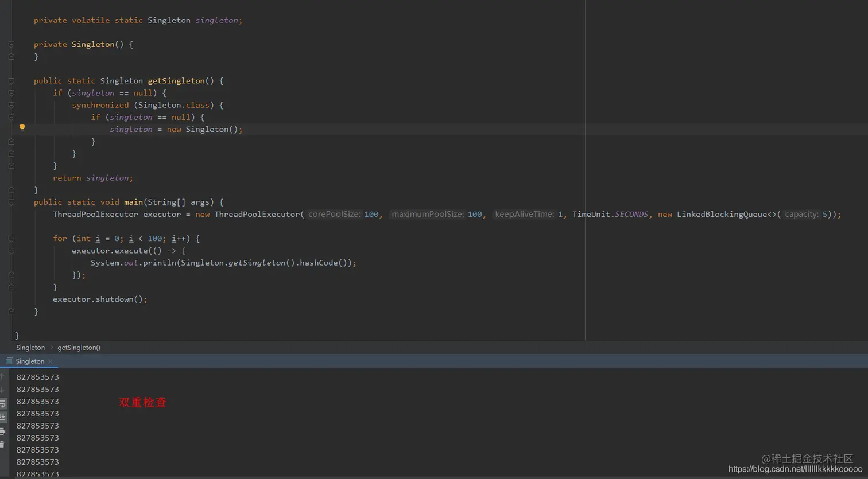Clear console with the trash icon
The height and width of the screenshot is (479, 868).
pyautogui.click(x=3, y=445)
